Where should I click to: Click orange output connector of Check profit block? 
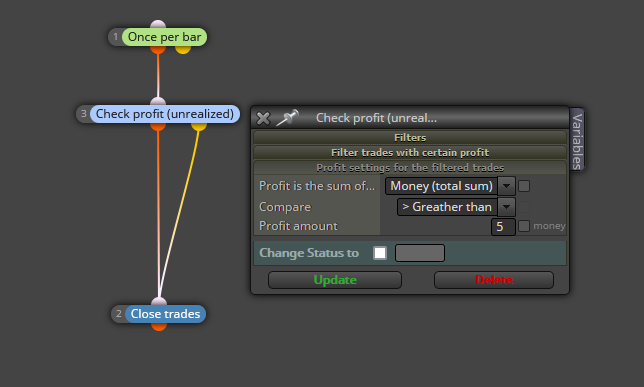158,127
